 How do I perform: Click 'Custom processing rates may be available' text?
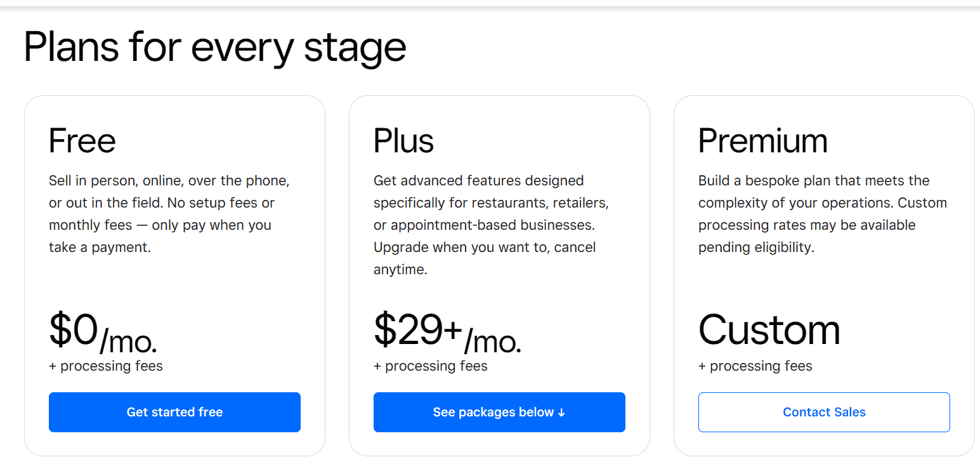(x=823, y=214)
